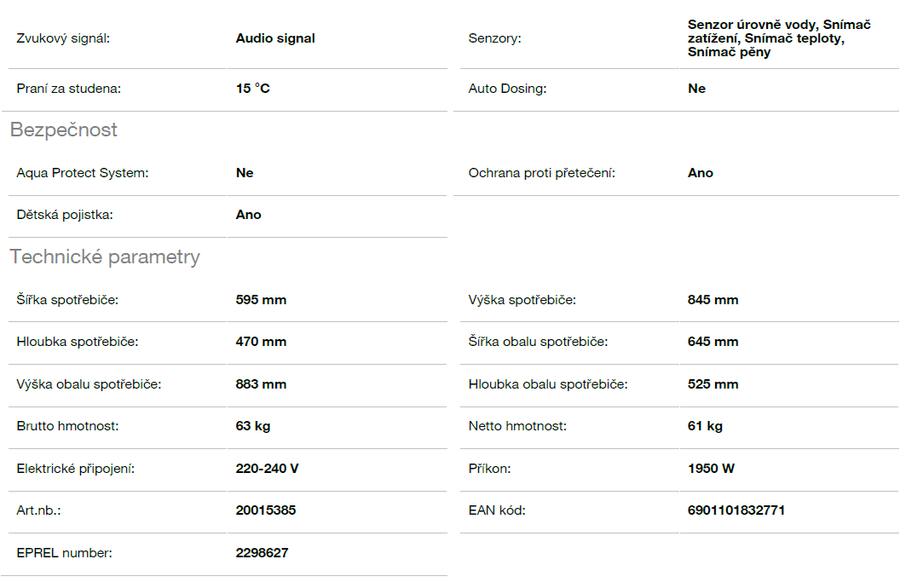Screen dimensions: 906x588
Task: Click the Hloubka spotřebiče value 470 mm
Action: (x=261, y=342)
